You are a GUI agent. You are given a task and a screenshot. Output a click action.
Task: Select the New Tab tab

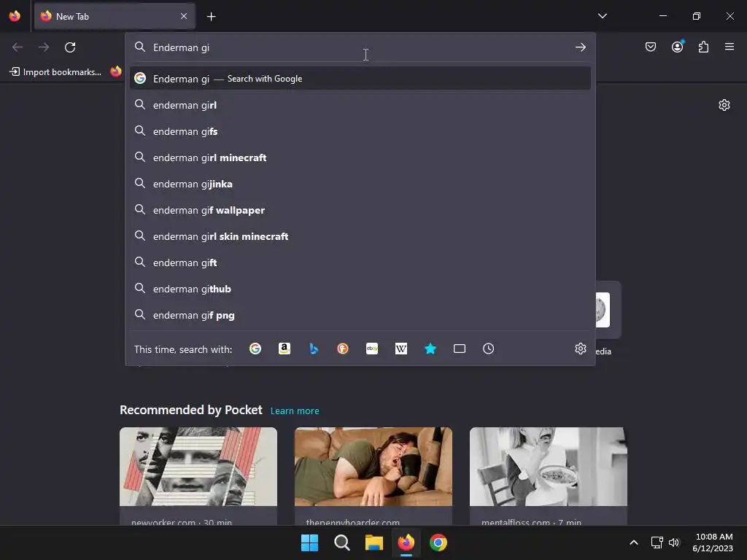tap(115, 16)
